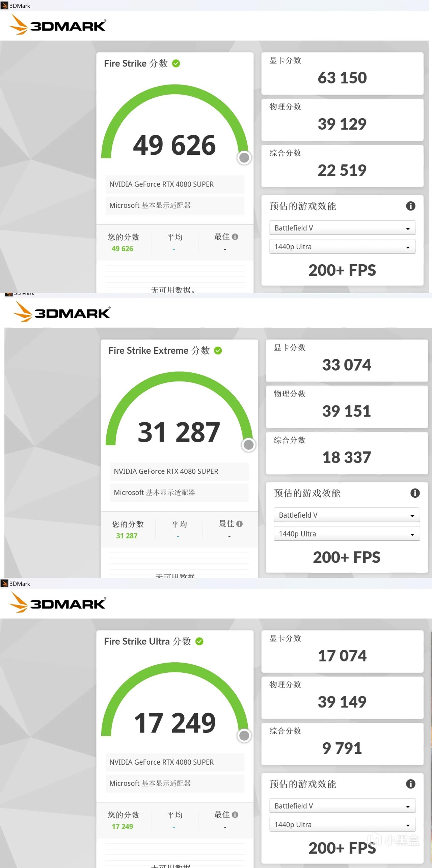
Task: Click the main score 31 287
Action: point(179,432)
